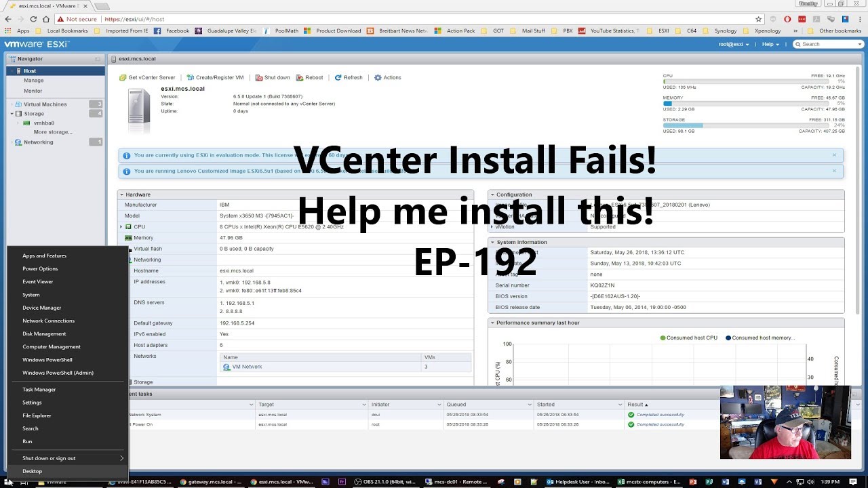Open the Facebook bookmark
Viewport: 868px width, 488px height.
pos(172,30)
